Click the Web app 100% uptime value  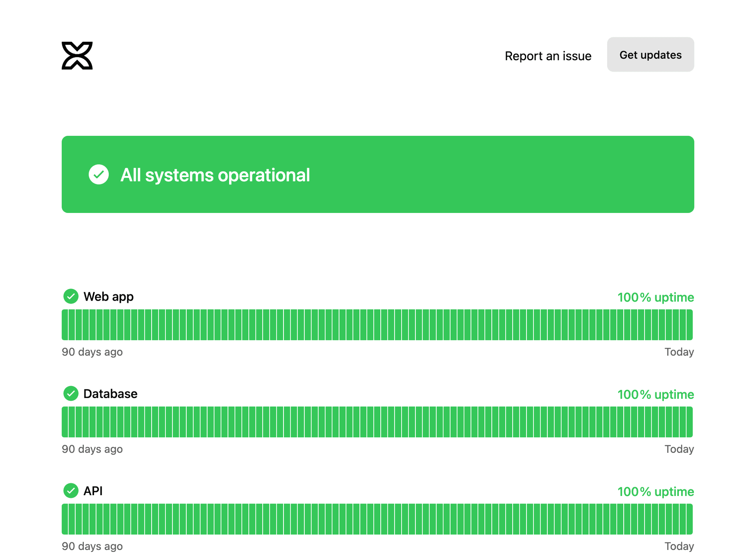(x=656, y=297)
